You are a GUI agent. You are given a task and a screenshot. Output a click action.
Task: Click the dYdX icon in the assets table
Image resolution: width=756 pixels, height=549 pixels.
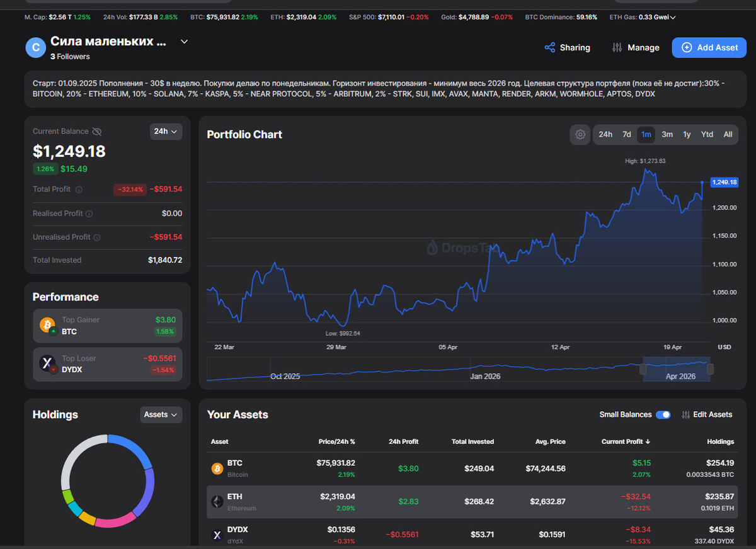217,535
